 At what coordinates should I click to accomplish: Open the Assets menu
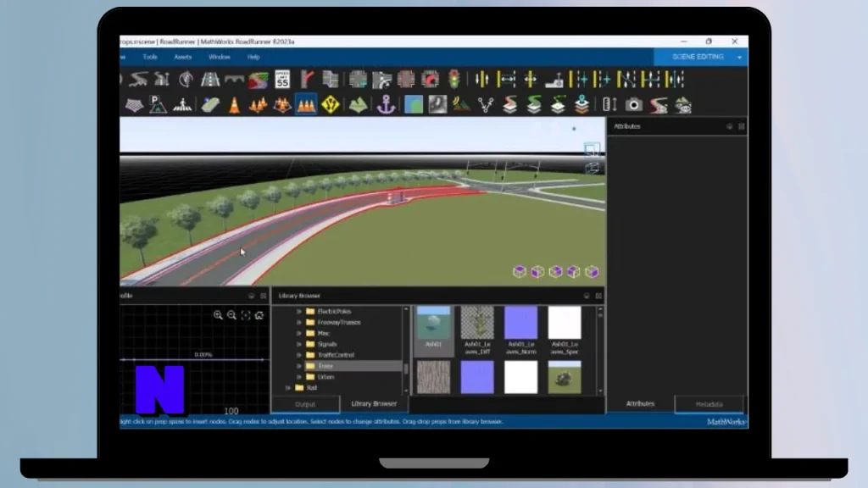(x=183, y=57)
